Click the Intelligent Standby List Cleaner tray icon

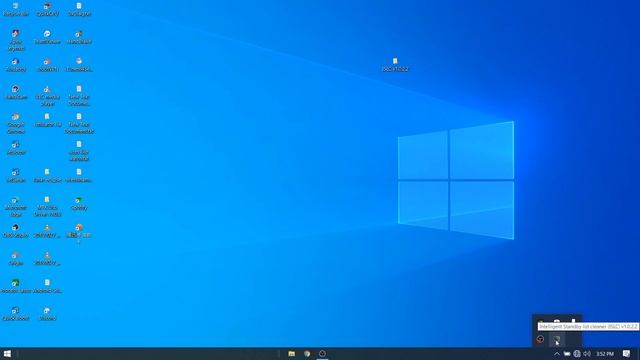[557, 339]
